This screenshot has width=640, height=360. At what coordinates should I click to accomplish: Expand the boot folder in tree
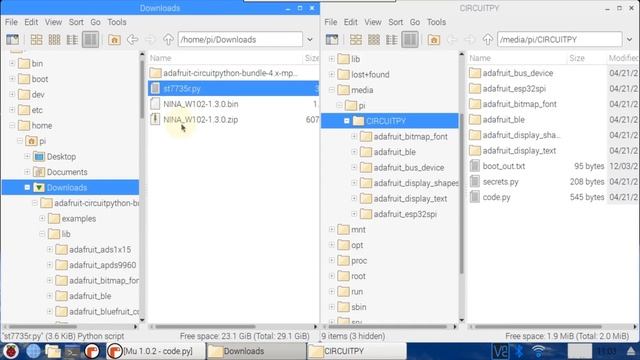(x=12, y=79)
